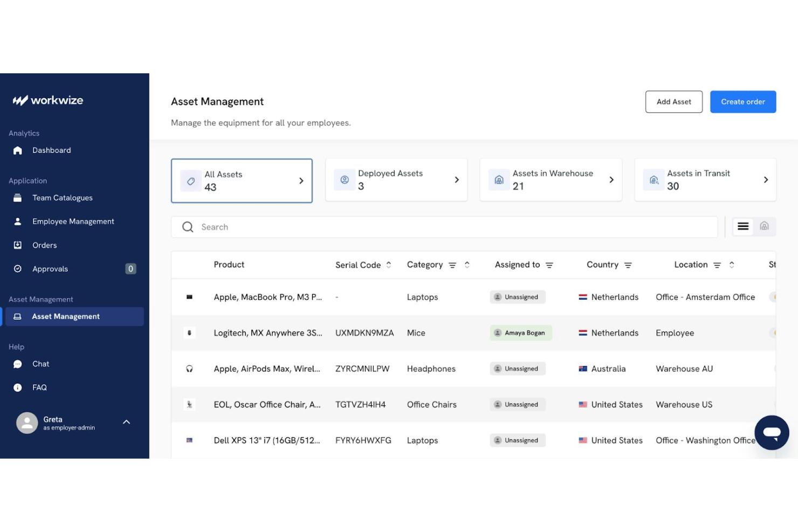Open the Deployed Assets card
Viewport: 798px width, 532px height.
[396, 179]
